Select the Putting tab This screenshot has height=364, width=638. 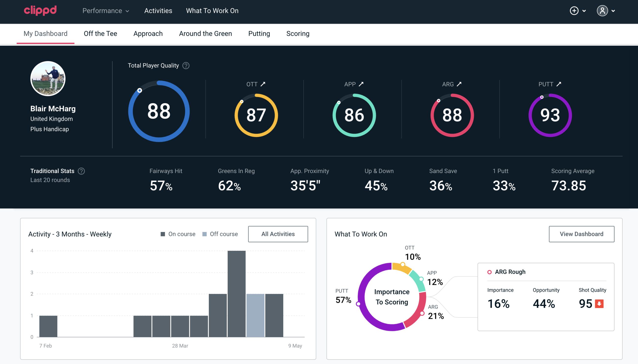(x=259, y=33)
